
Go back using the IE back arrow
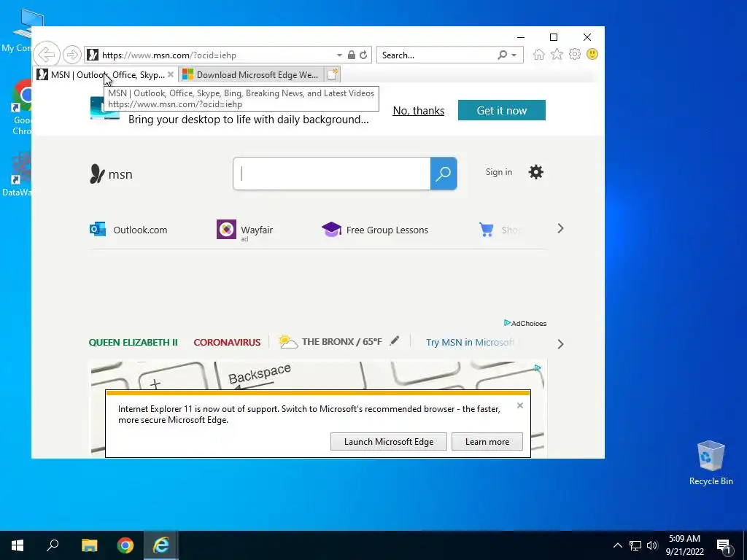tap(47, 55)
